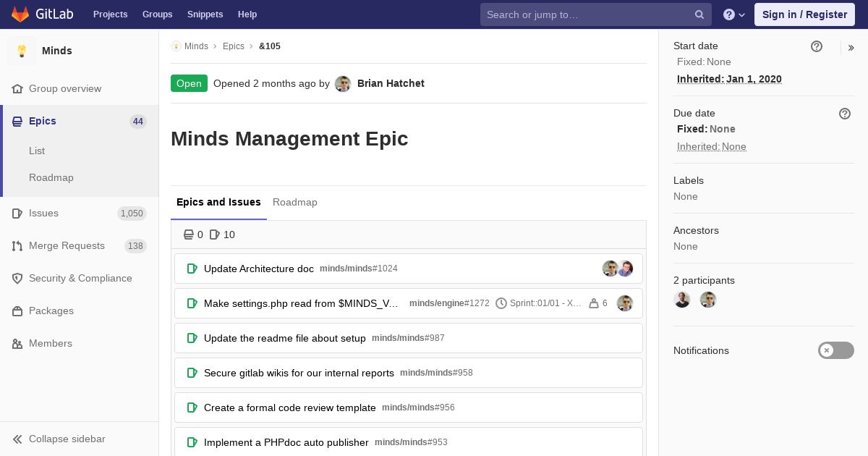Click assignee avatar on settings.php issue
868x456 pixels.
click(x=625, y=303)
